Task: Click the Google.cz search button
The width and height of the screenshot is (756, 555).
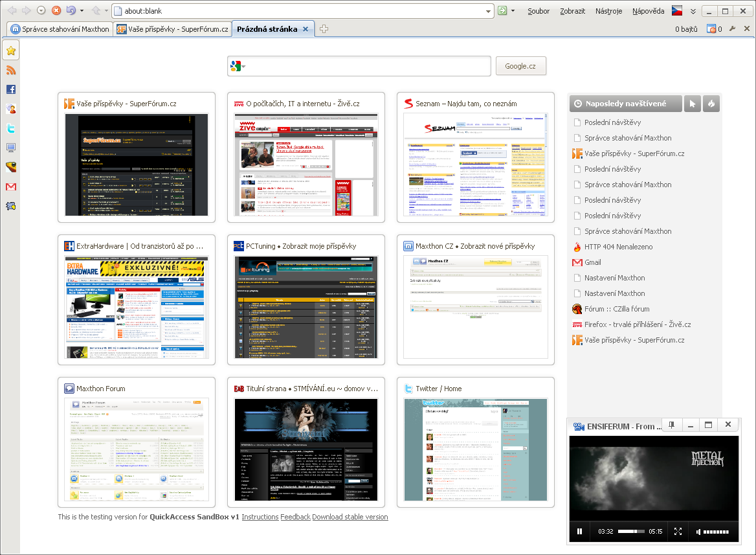Action: [520, 66]
